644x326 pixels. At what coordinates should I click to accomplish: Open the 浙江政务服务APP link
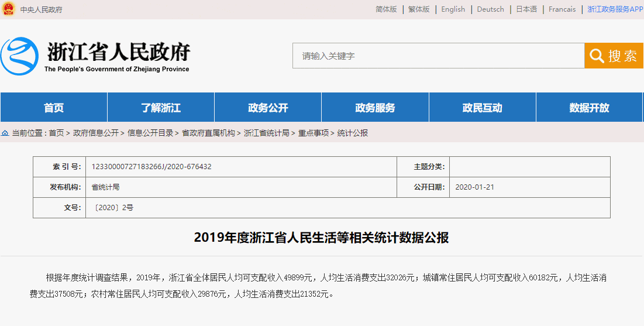point(615,9)
